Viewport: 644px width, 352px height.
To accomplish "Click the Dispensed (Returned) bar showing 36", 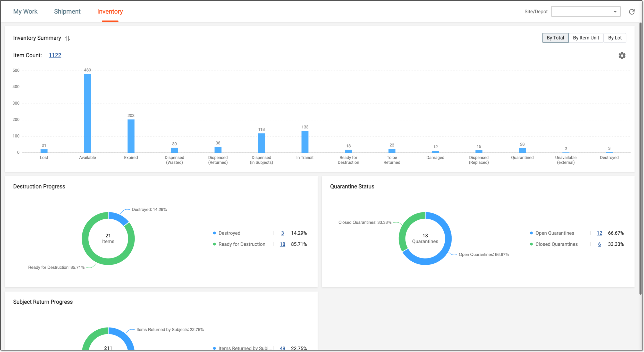I will pyautogui.click(x=218, y=150).
